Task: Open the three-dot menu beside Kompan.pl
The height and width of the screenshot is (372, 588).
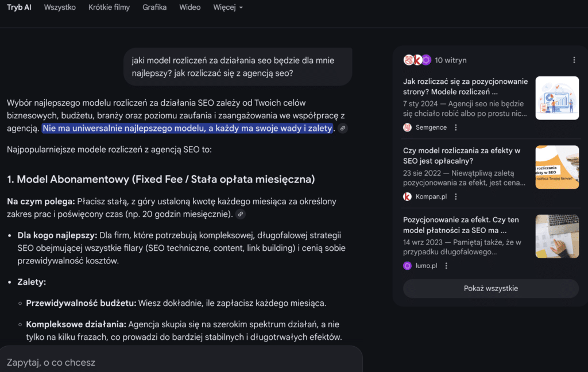Action: tap(456, 195)
